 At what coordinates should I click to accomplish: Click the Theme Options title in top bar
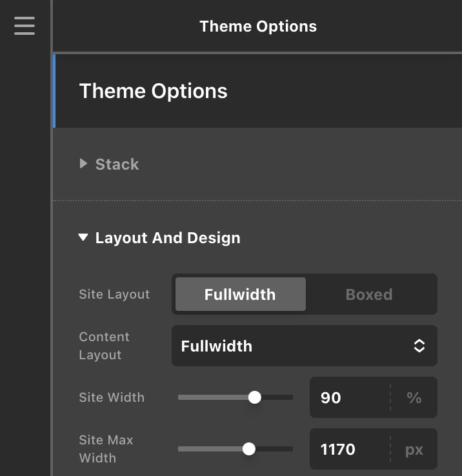pyautogui.click(x=258, y=26)
